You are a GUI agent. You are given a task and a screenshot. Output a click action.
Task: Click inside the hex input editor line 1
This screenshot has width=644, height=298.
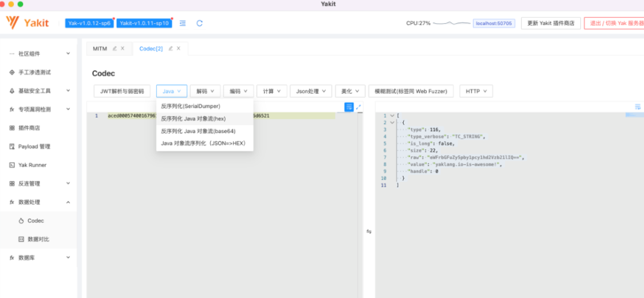point(221,116)
